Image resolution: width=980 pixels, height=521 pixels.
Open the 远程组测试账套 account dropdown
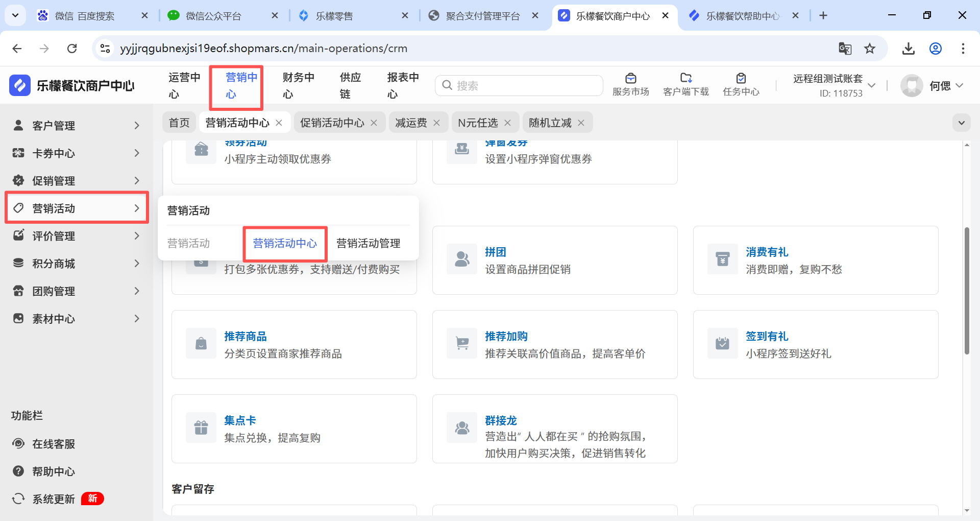click(872, 85)
